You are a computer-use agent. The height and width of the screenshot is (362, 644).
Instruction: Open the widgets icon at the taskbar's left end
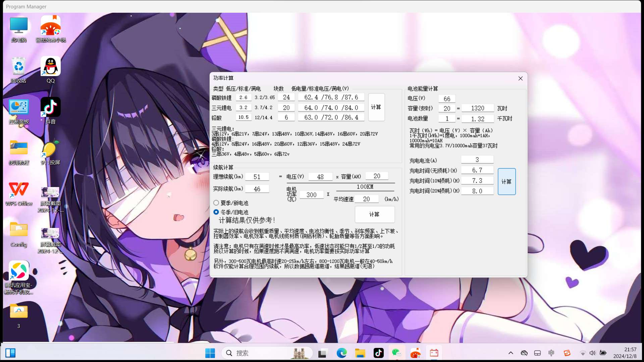[10, 353]
